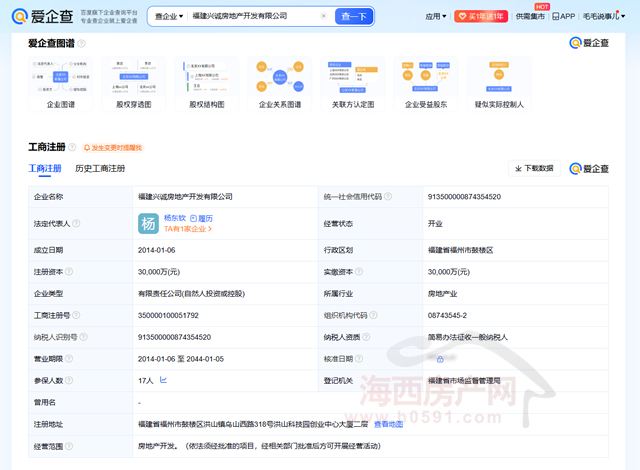Open the 供需集市 link

click(x=530, y=16)
